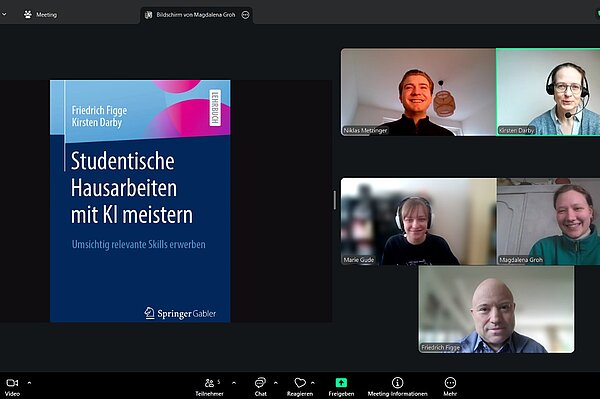Select Magdalena Groh's video tile
Viewport: 600px width, 399px height.
click(x=548, y=221)
